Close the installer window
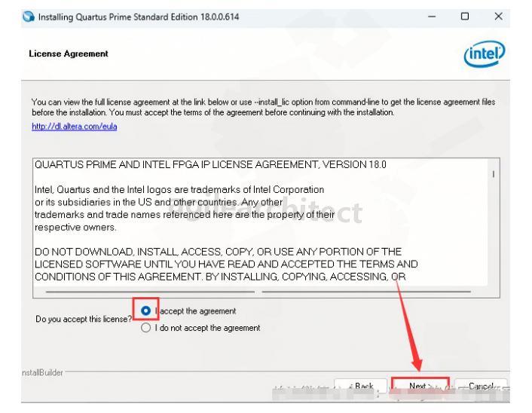 [x=498, y=17]
